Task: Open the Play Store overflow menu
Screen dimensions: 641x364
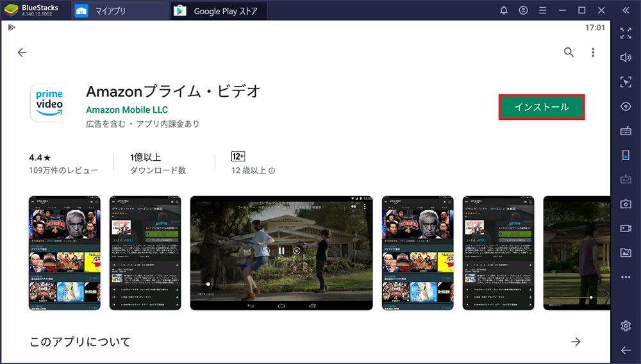Action: tap(593, 53)
